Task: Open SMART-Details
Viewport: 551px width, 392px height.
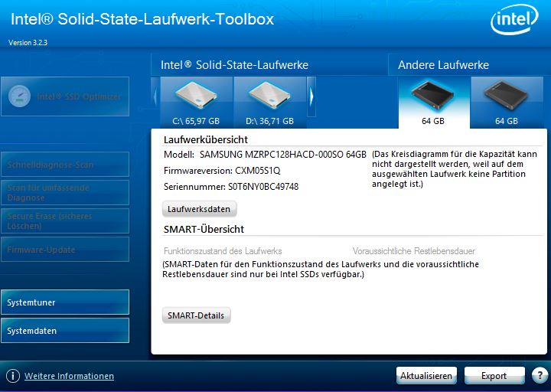Action: [196, 315]
